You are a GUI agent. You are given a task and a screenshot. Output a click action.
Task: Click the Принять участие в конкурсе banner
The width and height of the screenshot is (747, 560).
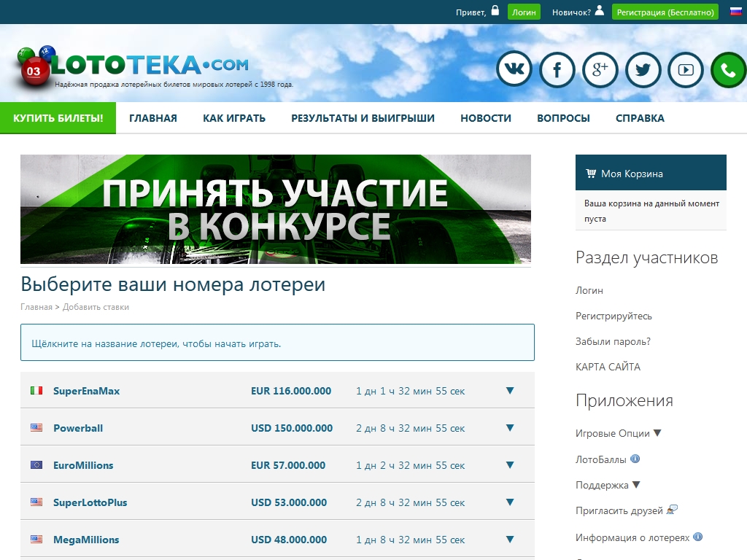point(276,209)
